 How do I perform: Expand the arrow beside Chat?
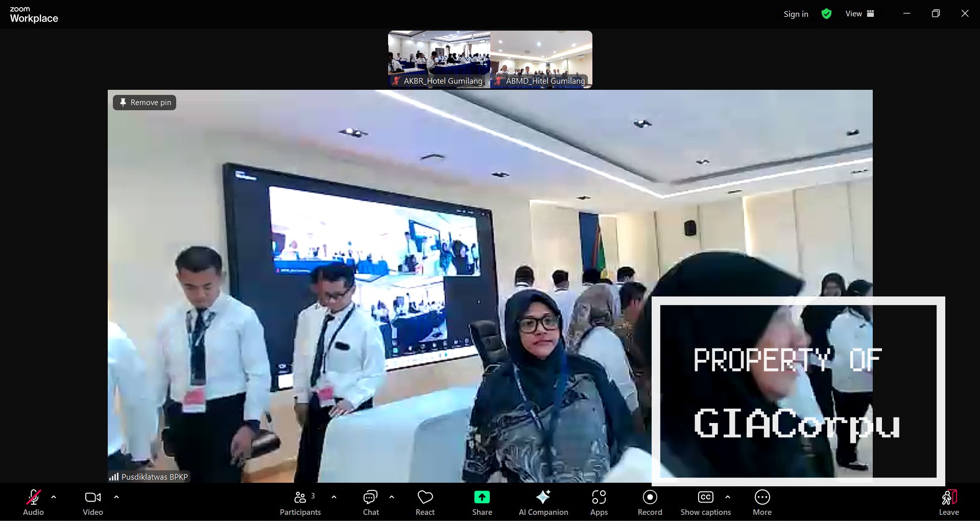click(x=392, y=497)
